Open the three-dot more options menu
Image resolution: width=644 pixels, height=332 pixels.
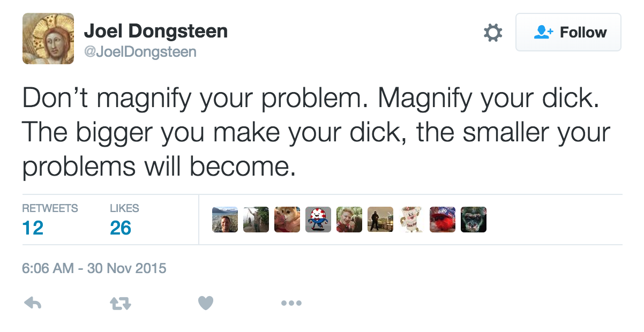tap(291, 304)
